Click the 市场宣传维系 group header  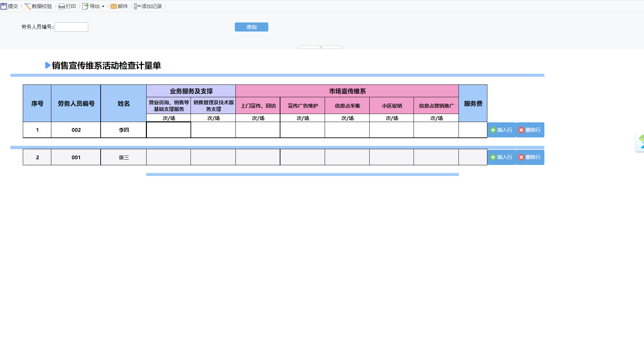point(347,91)
